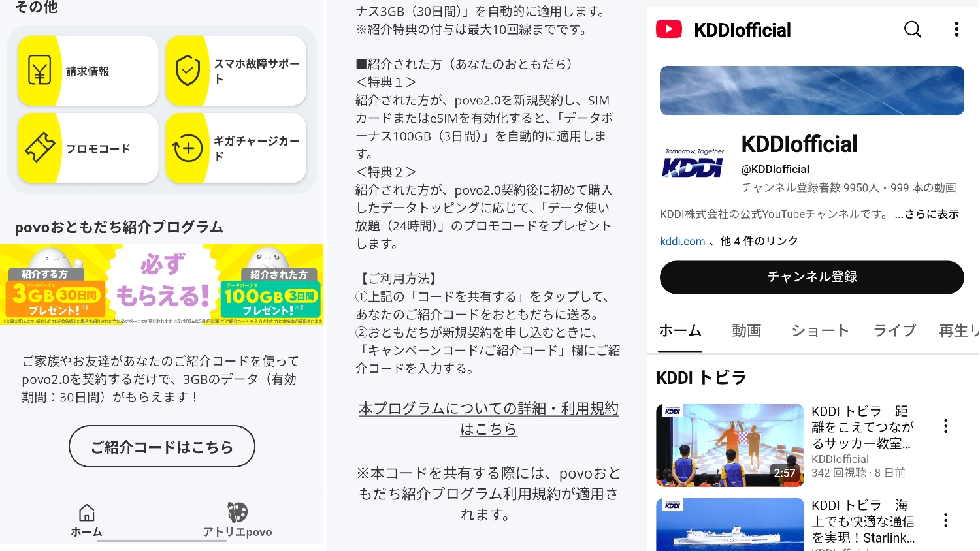Tap the ご紹介コードはこちら button
This screenshot has height=551, width=980.
162,447
